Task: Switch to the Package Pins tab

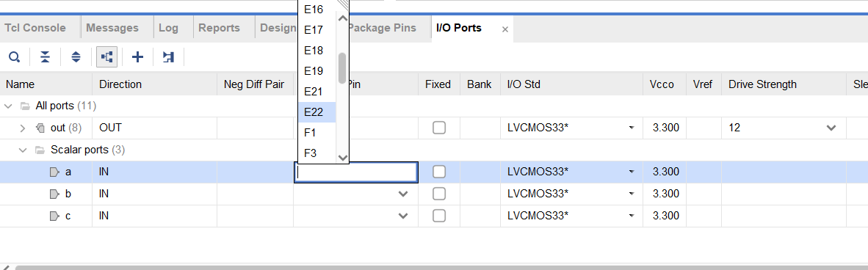Action: (381, 28)
